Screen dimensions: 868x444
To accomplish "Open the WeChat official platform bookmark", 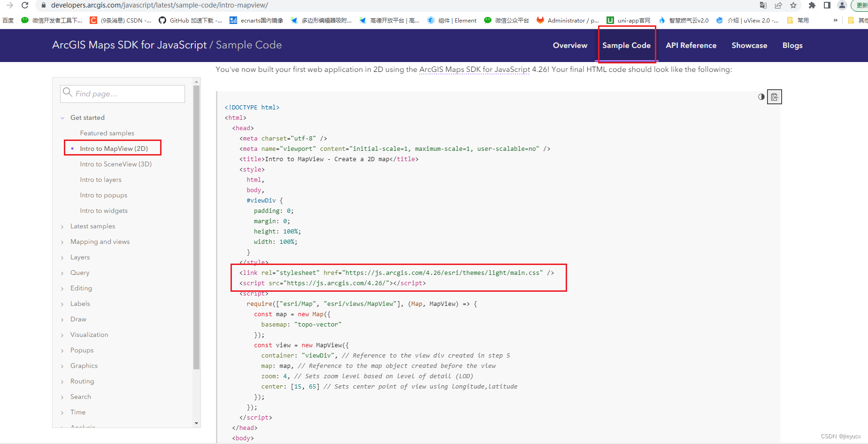I will [x=507, y=20].
